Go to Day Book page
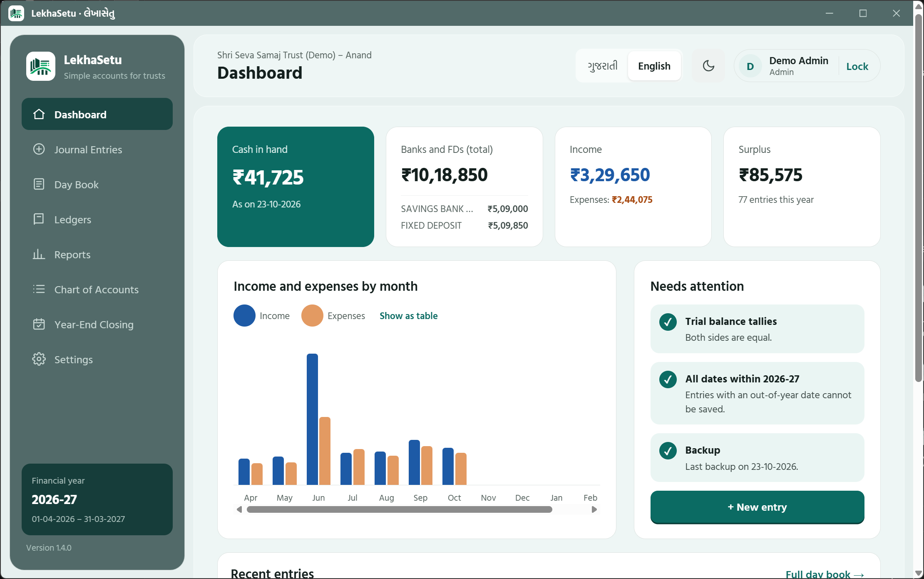The width and height of the screenshot is (924, 579). click(x=97, y=184)
